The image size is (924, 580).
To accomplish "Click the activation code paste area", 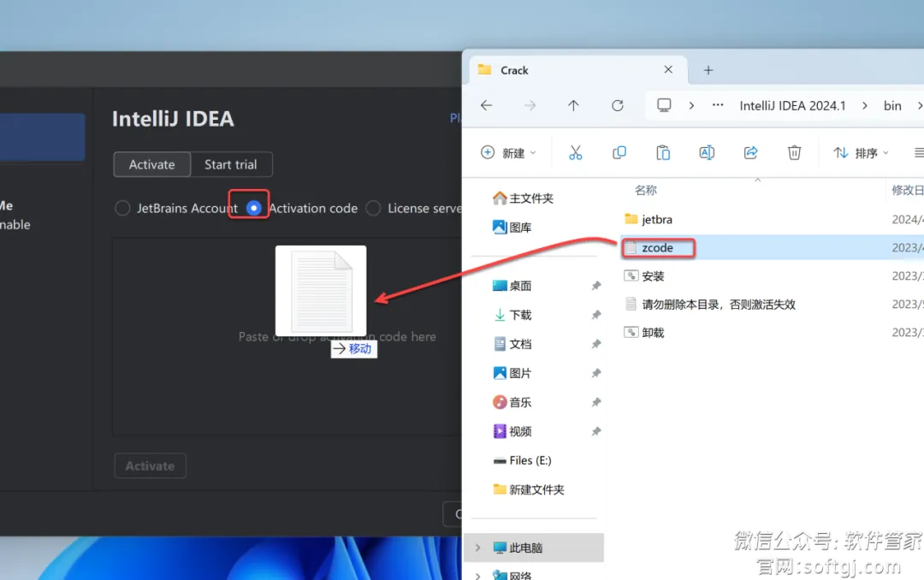I will 287,336.
